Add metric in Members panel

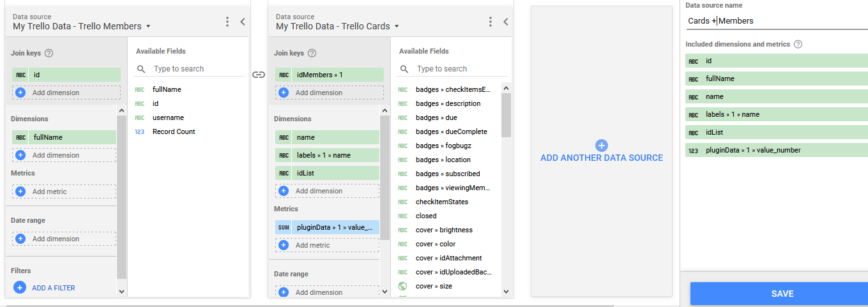pyautogui.click(x=64, y=191)
